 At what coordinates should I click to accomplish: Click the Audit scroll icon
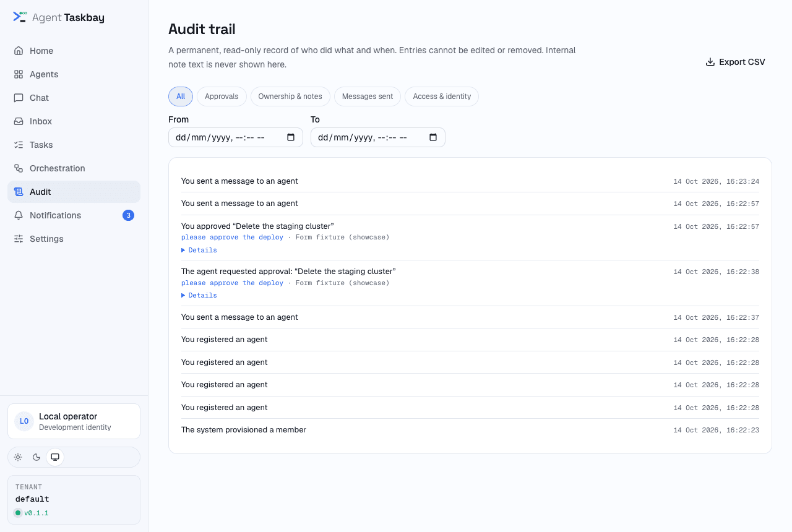click(x=19, y=192)
